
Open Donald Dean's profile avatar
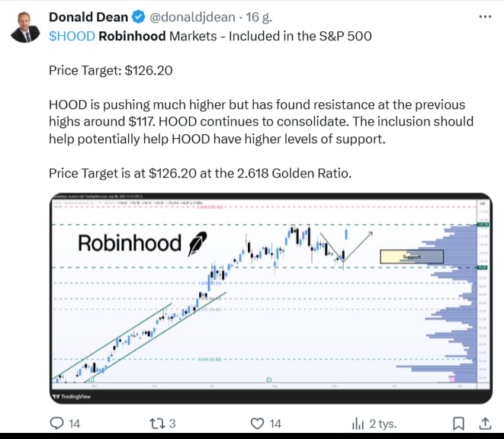point(23,26)
